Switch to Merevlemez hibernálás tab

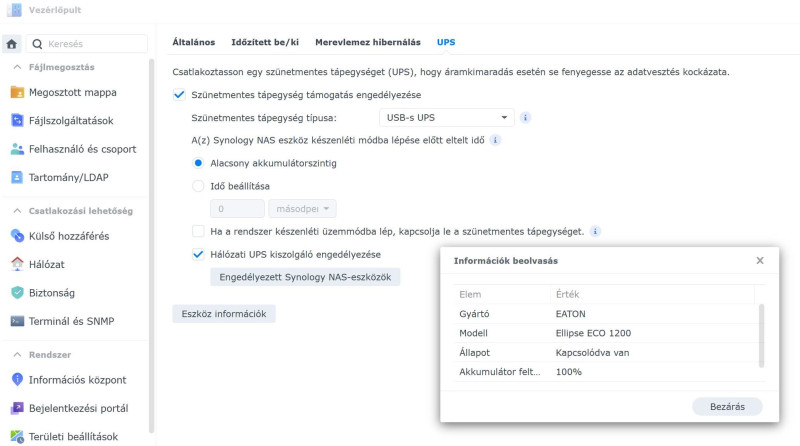pyautogui.click(x=368, y=42)
